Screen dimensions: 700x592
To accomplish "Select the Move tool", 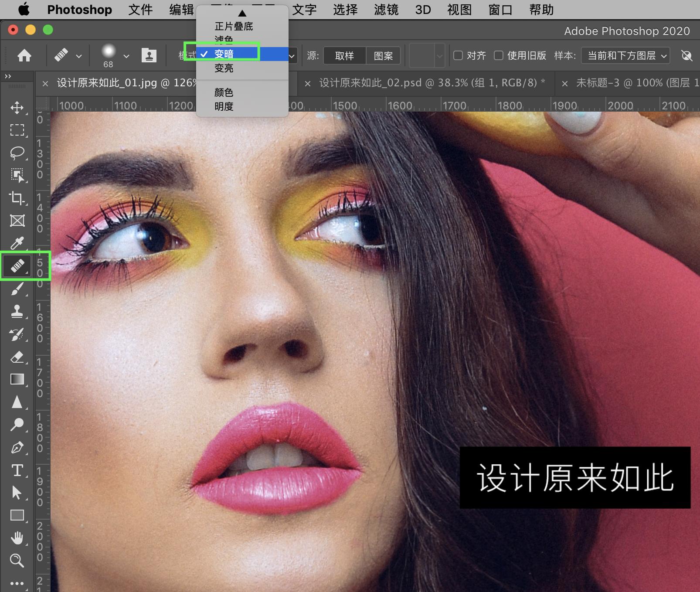I will (17, 108).
